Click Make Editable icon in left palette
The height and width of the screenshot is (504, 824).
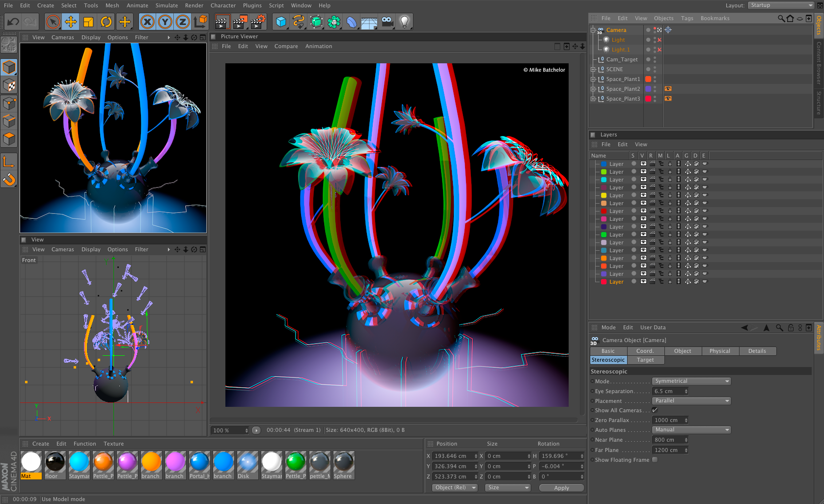9,45
